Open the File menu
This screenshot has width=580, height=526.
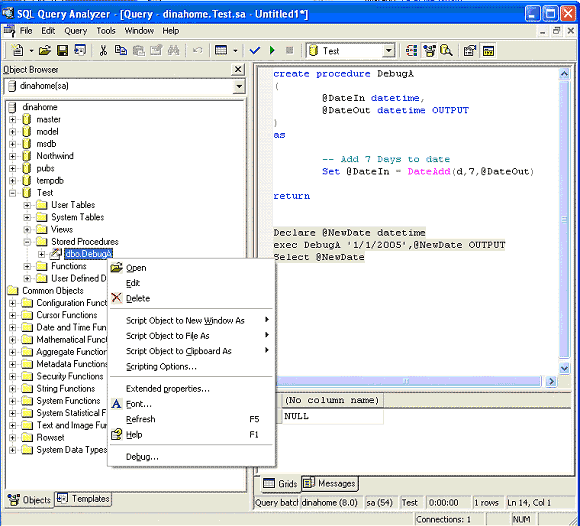pos(26,31)
